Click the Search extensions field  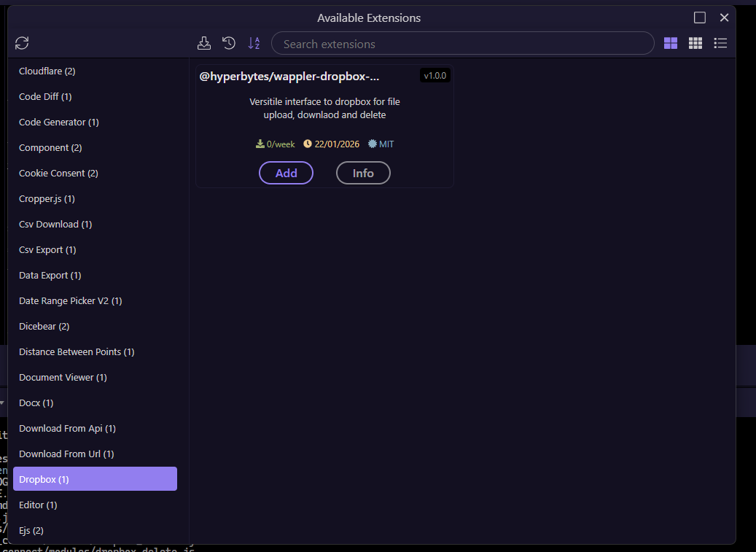(462, 44)
